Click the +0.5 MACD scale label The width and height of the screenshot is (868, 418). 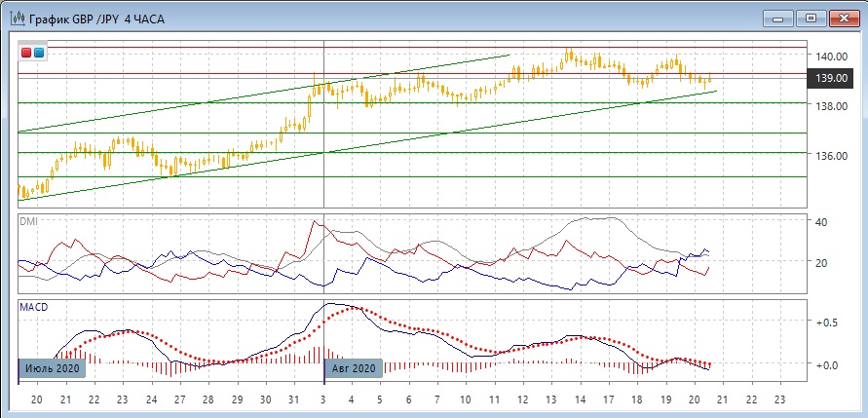tap(828, 323)
